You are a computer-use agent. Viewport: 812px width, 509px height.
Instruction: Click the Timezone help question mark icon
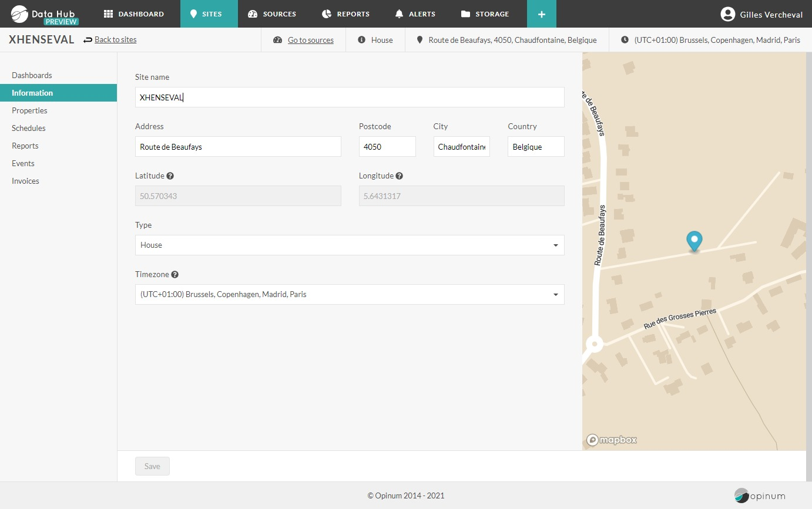click(x=175, y=274)
